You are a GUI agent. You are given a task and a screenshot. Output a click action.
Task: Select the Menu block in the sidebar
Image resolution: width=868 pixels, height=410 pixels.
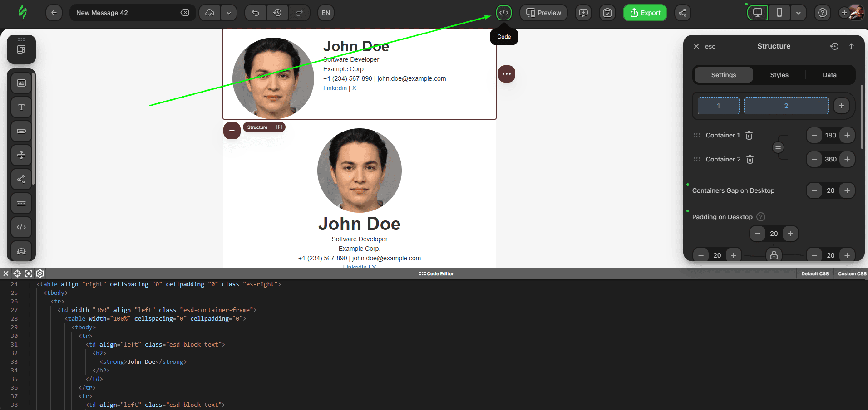(21, 203)
